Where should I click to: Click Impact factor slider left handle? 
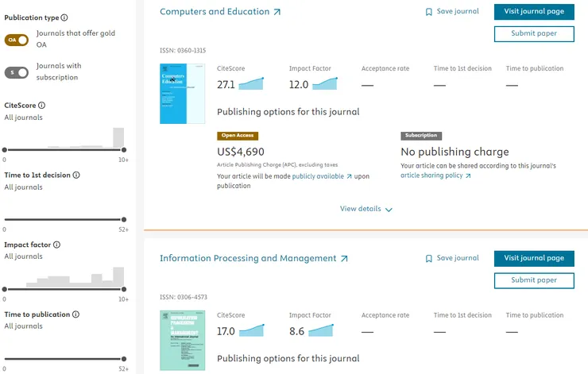[x=5, y=289]
